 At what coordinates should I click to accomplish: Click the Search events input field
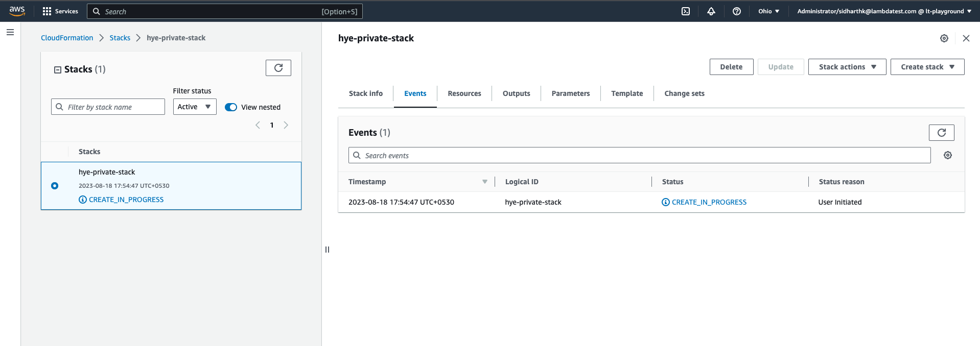point(639,156)
